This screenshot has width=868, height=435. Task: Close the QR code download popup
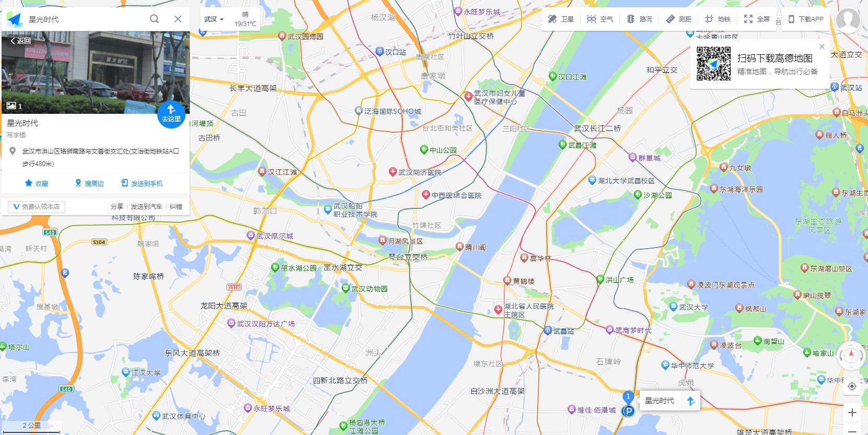tap(822, 46)
